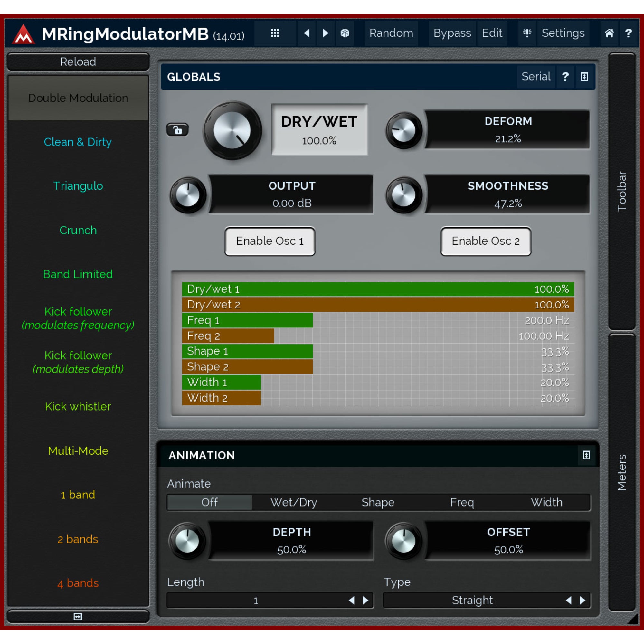
Task: Set Animate mode to Freq
Action: [462, 502]
